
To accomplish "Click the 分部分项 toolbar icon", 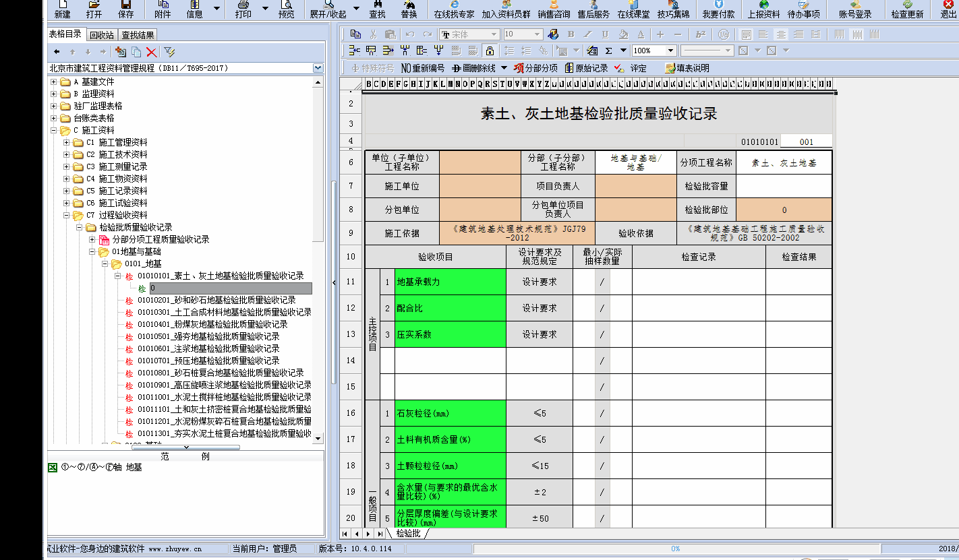I will (x=535, y=68).
